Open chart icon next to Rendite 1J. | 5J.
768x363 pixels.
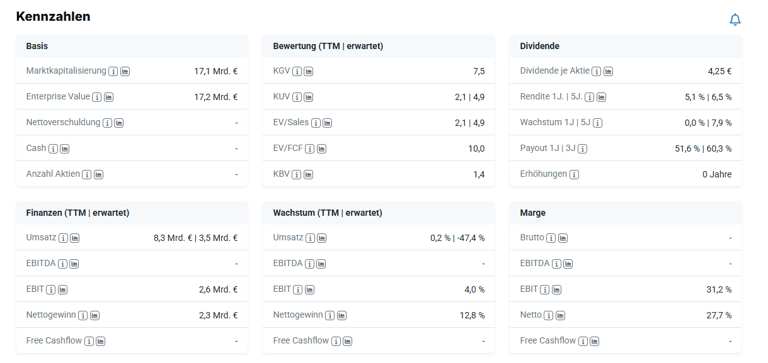[601, 97]
